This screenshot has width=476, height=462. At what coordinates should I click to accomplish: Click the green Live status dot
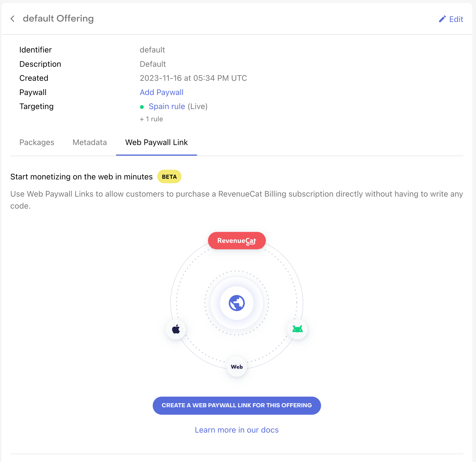click(142, 107)
